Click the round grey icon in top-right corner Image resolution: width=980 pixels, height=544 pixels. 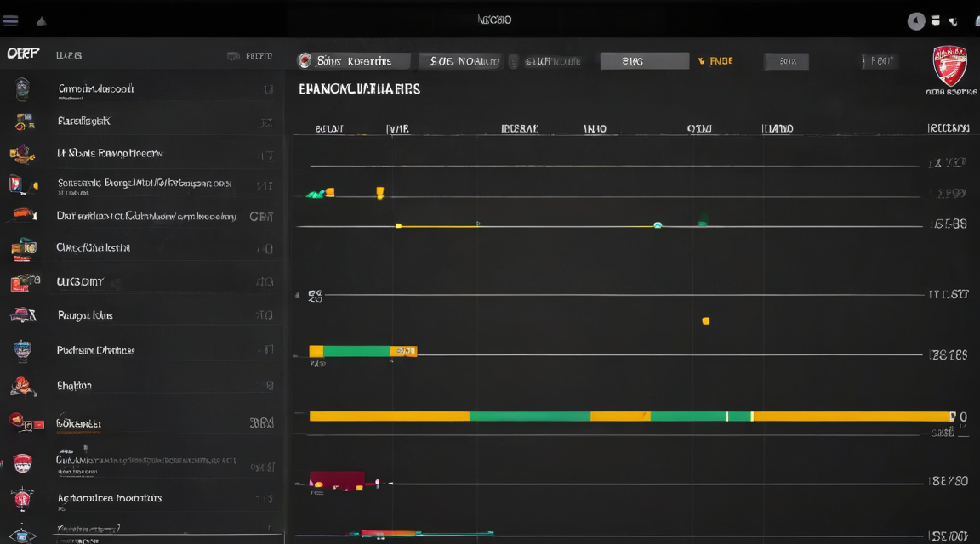[x=915, y=21]
